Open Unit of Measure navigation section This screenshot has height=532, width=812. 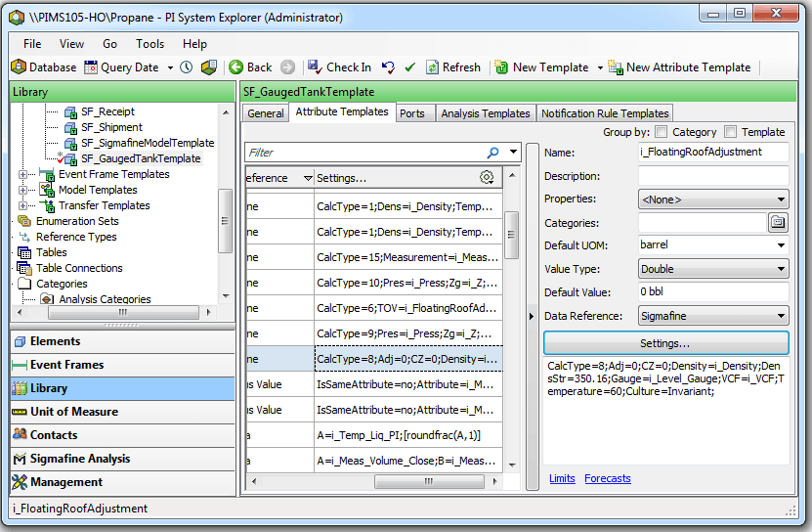123,412
